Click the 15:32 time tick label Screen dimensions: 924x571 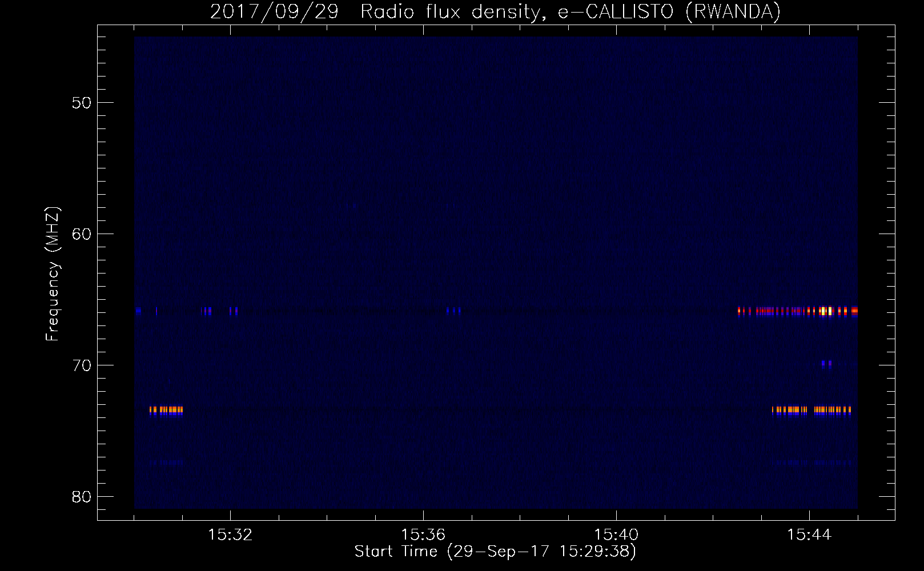pyautogui.click(x=230, y=535)
